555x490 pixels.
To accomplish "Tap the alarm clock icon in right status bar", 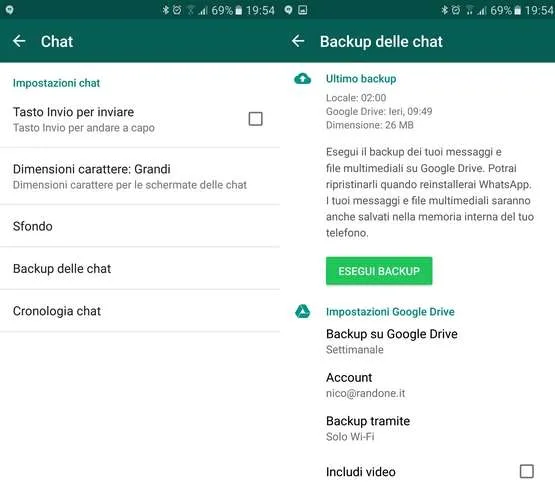I will pyautogui.click(x=456, y=10).
